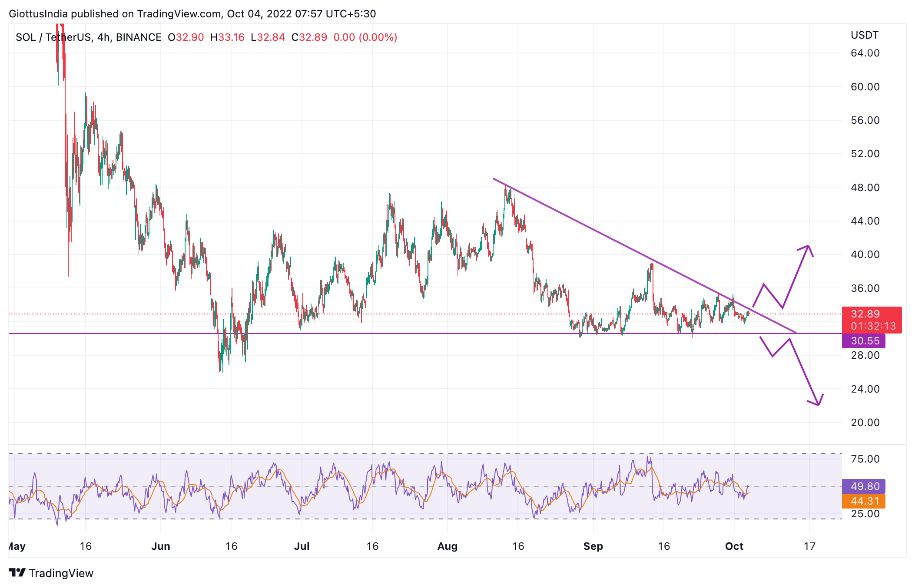The height and width of the screenshot is (588, 915).
Task: Click the 24.00 price axis label
Action: (x=865, y=389)
